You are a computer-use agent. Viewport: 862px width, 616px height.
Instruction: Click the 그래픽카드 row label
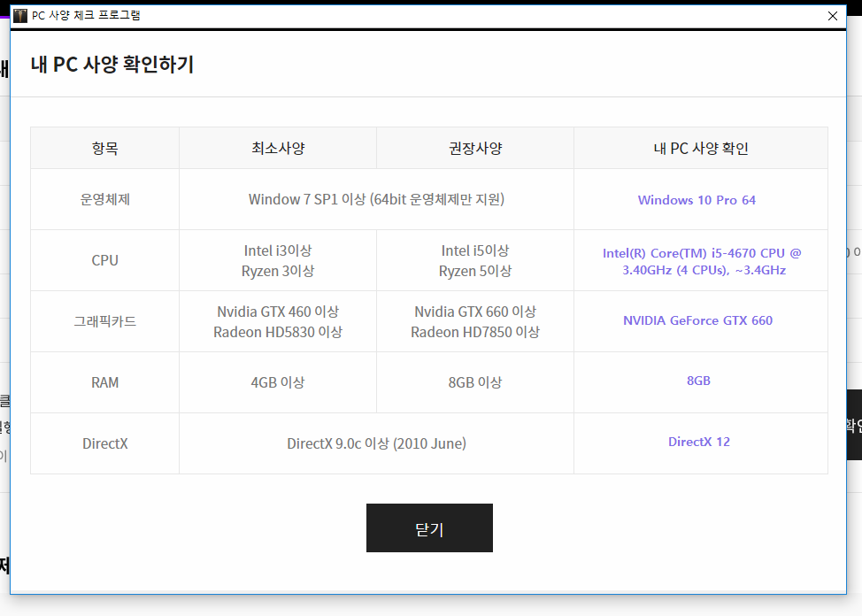click(104, 321)
